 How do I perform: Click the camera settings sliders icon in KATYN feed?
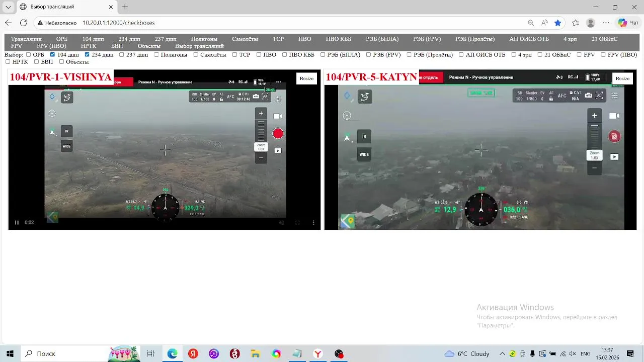[614, 95]
